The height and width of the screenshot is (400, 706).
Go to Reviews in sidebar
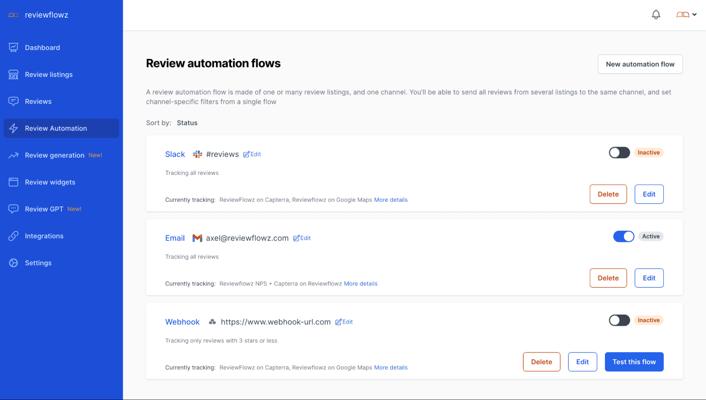coord(38,101)
